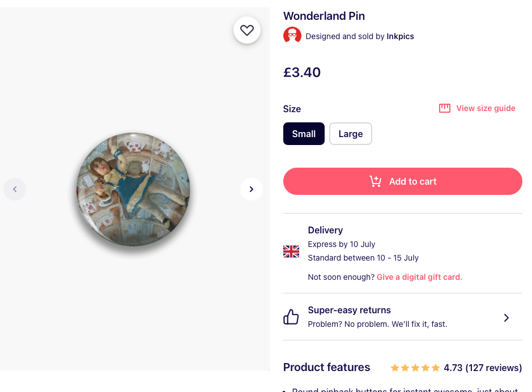This screenshot has width=532, height=392.
Task: Open the View size guide link
Action: pos(486,108)
